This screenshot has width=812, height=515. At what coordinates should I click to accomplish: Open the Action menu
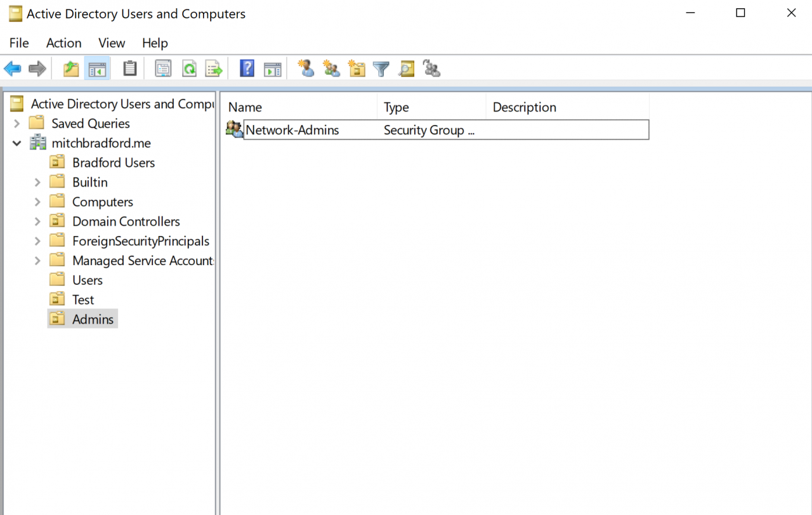(63, 43)
